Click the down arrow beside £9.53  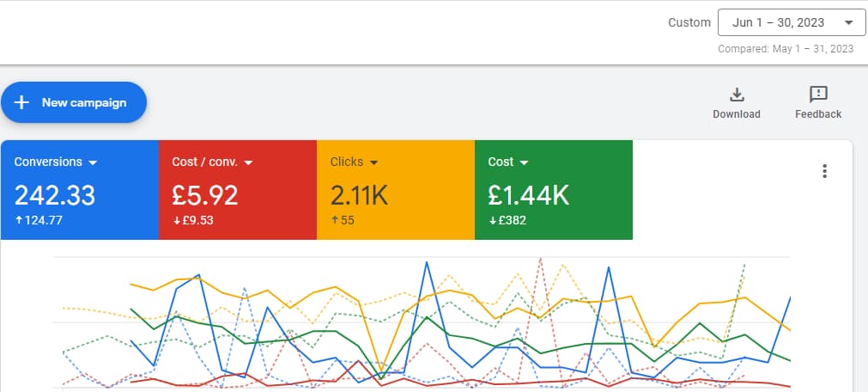point(176,220)
